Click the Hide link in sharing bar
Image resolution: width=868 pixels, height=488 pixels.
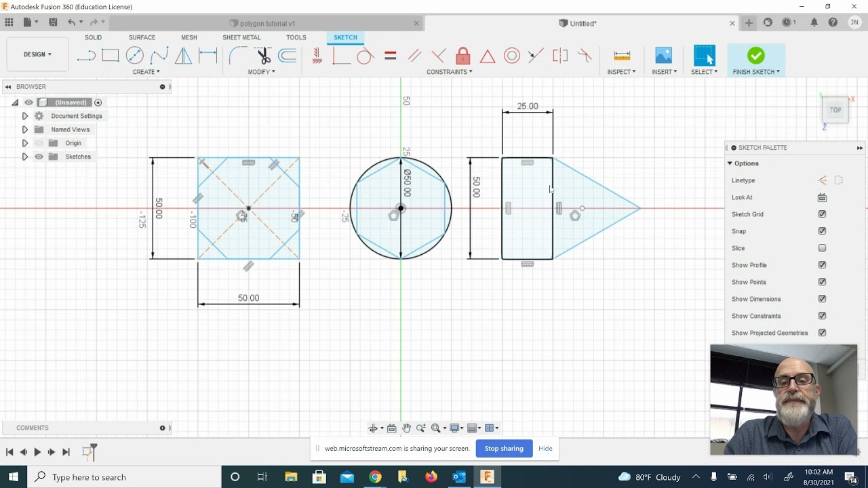(x=545, y=448)
